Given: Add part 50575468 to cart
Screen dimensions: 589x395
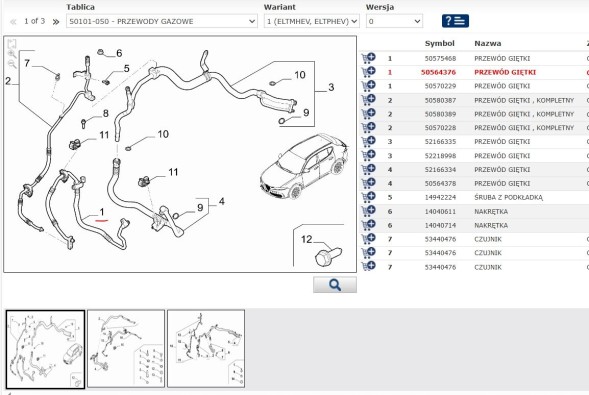Looking at the screenshot, I should tap(368, 58).
